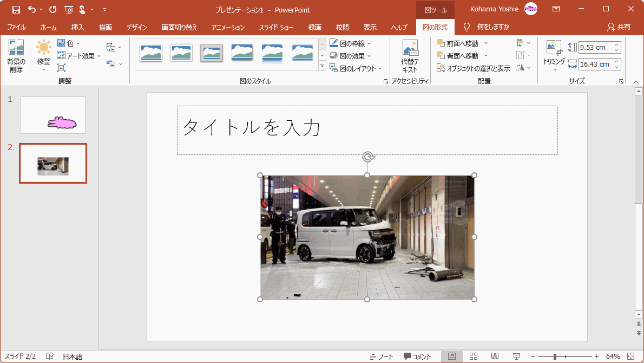Viewport: 644px width, 363px height.
Task: Open the Corrections (修整) sun icon
Action: pos(44,48)
